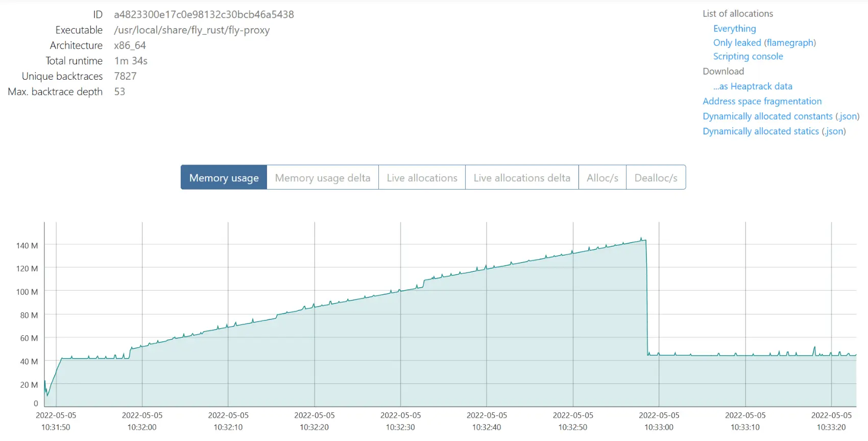868x441 pixels.
Task: Click the memory dip at graph start
Action: 47,394
